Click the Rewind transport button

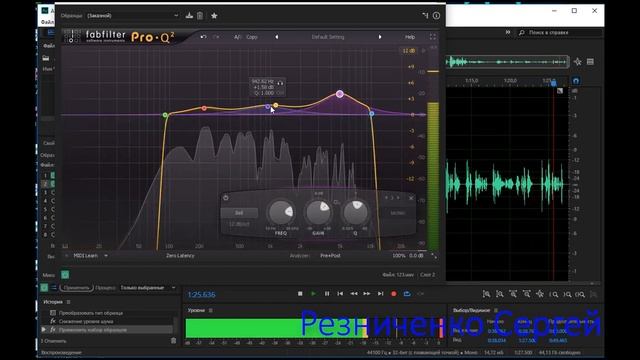[353, 293]
